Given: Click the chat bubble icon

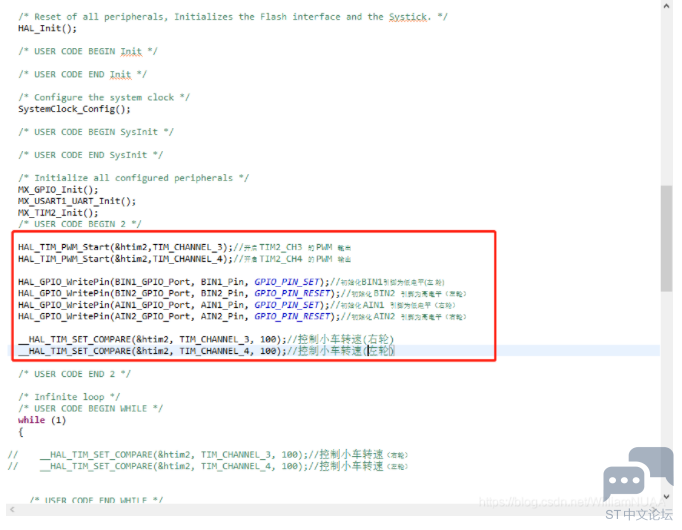Looking at the screenshot, I should [x=638, y=473].
